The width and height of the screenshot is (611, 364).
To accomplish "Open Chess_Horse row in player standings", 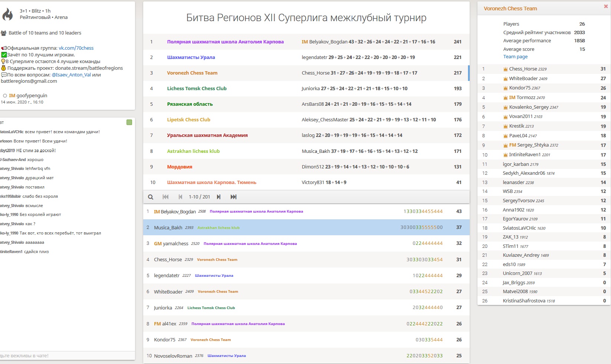I will 306,260.
